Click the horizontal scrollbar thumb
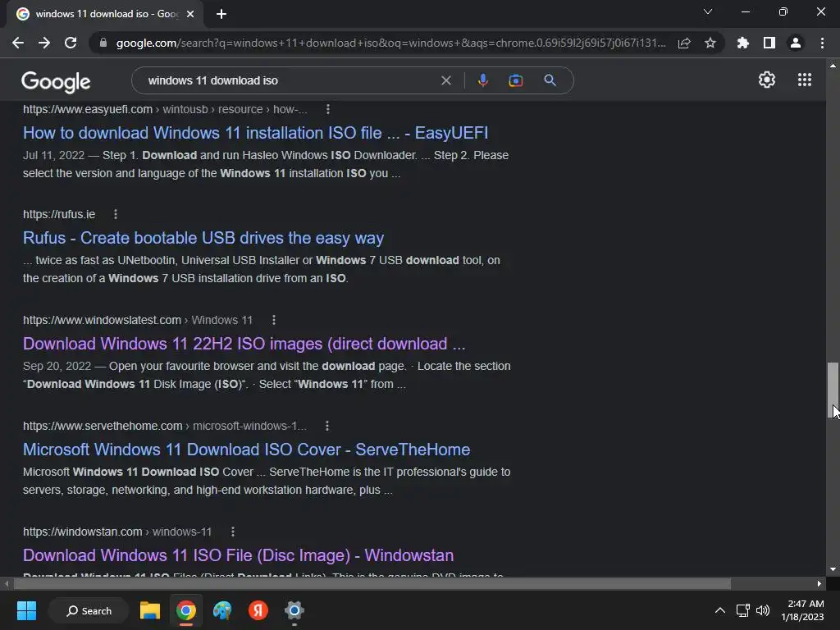 click(x=372, y=583)
